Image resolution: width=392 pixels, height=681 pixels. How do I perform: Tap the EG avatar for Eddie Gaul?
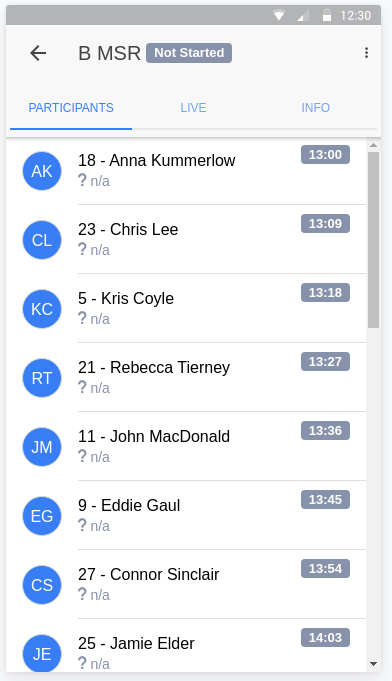[x=42, y=516]
